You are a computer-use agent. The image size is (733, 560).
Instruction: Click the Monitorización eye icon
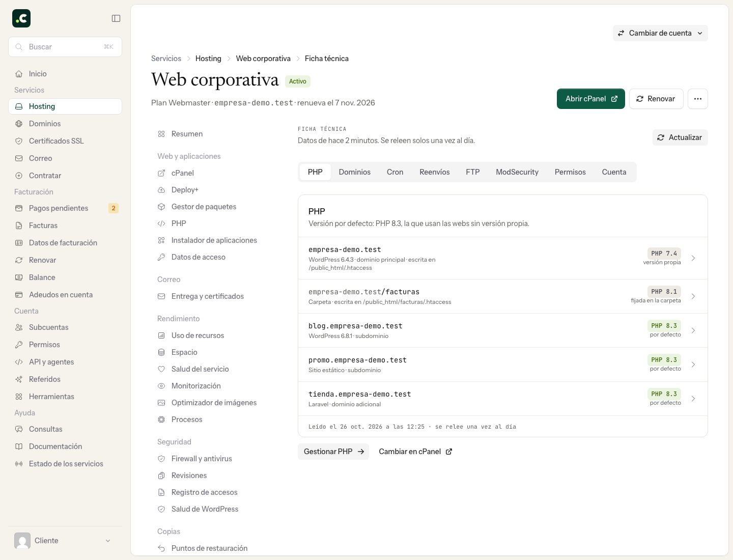[161, 386]
